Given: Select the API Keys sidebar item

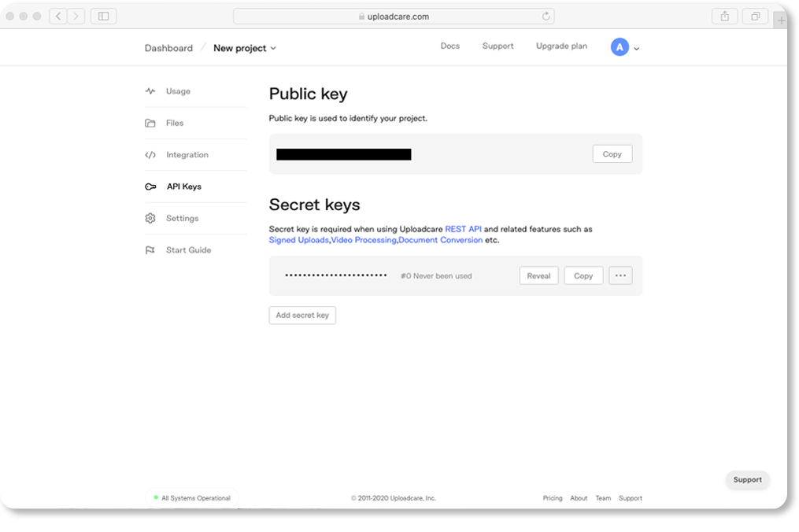Looking at the screenshot, I should [x=183, y=187].
